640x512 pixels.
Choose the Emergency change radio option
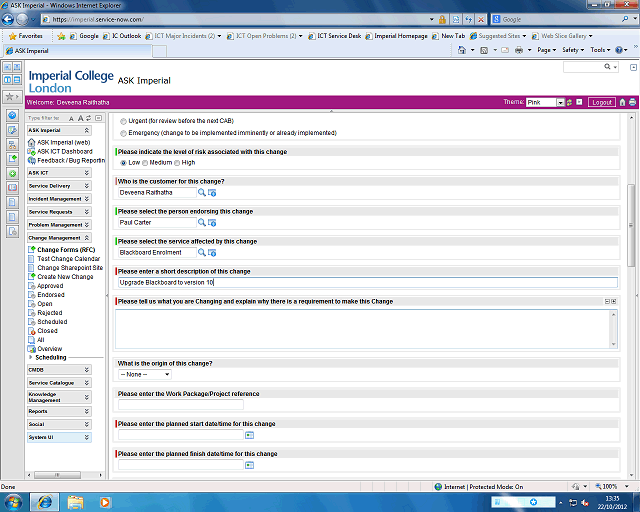123,132
